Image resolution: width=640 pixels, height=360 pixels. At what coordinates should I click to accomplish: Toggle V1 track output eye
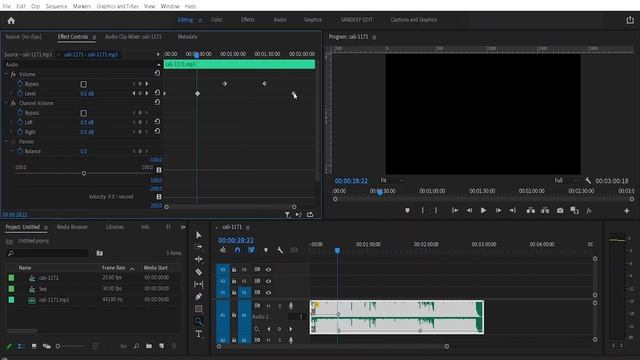pyautogui.click(x=268, y=292)
